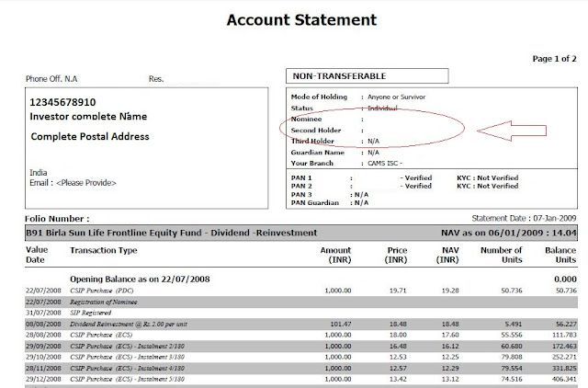Select the 111.783 balance cell
Image resolution: width=588 pixels, height=388 pixels.
pyautogui.click(x=564, y=335)
